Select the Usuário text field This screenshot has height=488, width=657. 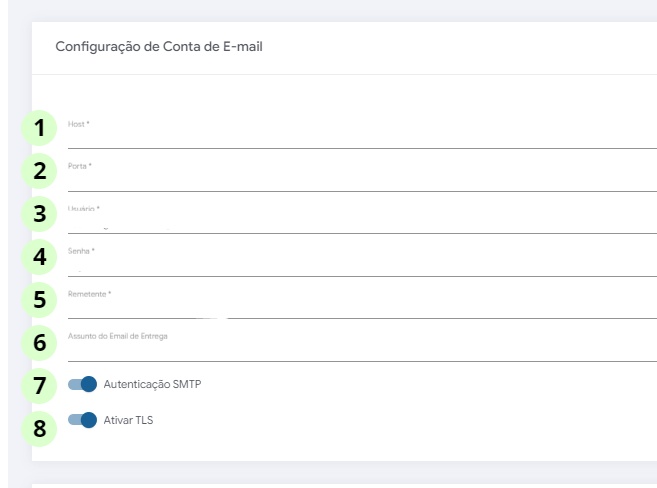click(360, 224)
